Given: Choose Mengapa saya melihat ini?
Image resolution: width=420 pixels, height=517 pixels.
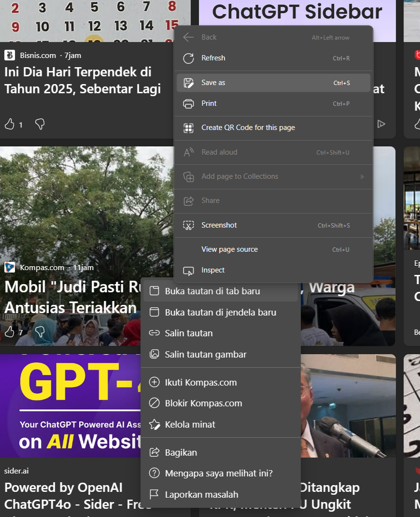Looking at the screenshot, I should pyautogui.click(x=221, y=473).
